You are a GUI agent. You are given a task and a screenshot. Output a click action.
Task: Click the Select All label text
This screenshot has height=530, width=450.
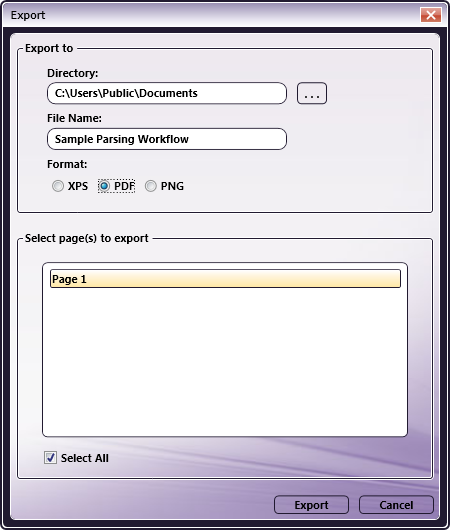point(85,458)
